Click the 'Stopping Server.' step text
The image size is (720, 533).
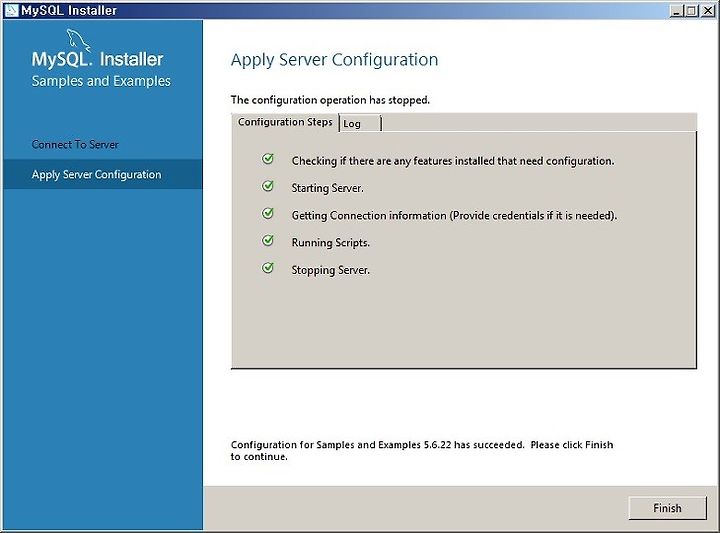pyautogui.click(x=331, y=270)
